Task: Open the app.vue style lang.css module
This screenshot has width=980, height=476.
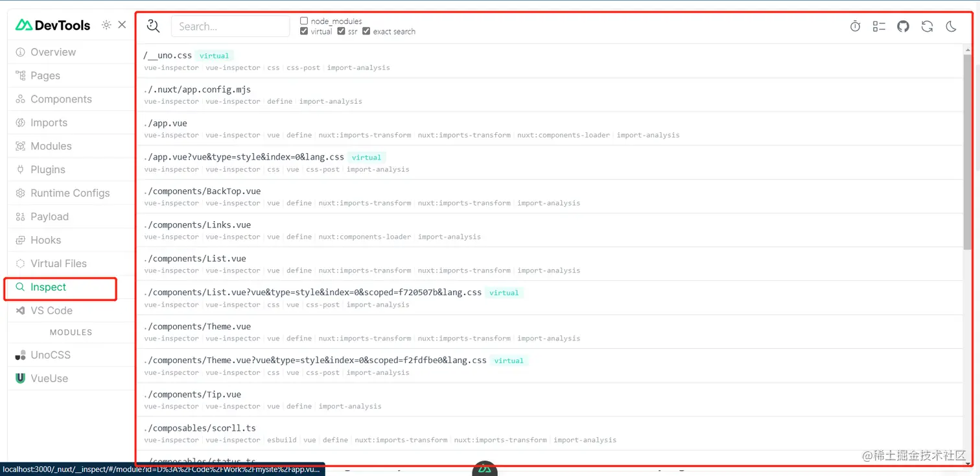Action: [550, 162]
